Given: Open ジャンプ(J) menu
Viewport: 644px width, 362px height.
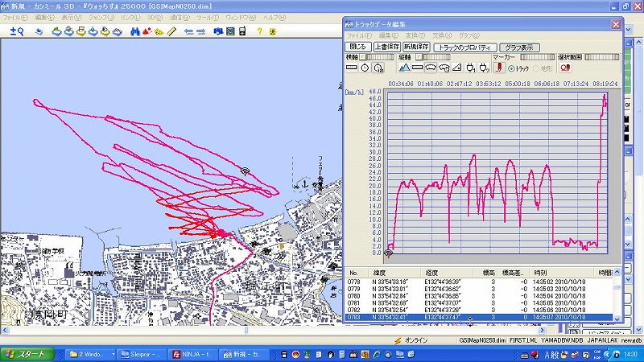Looking at the screenshot, I should [x=101, y=18].
